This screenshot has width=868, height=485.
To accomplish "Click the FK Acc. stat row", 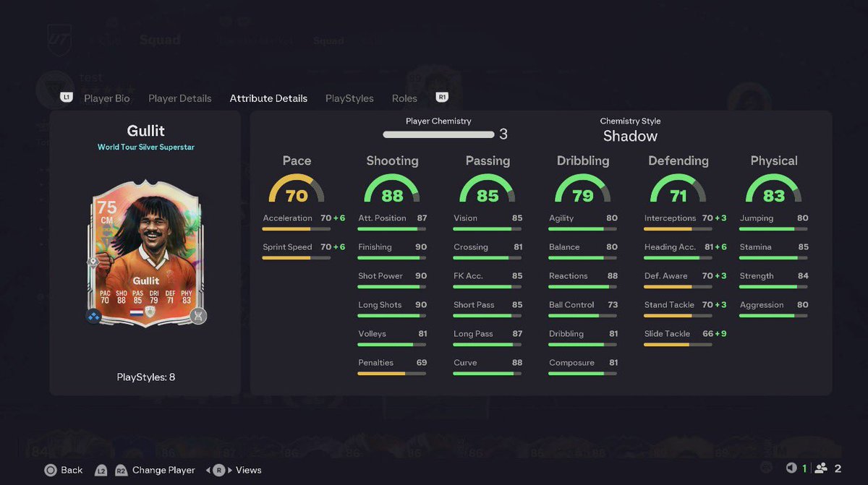I will 488,279.
